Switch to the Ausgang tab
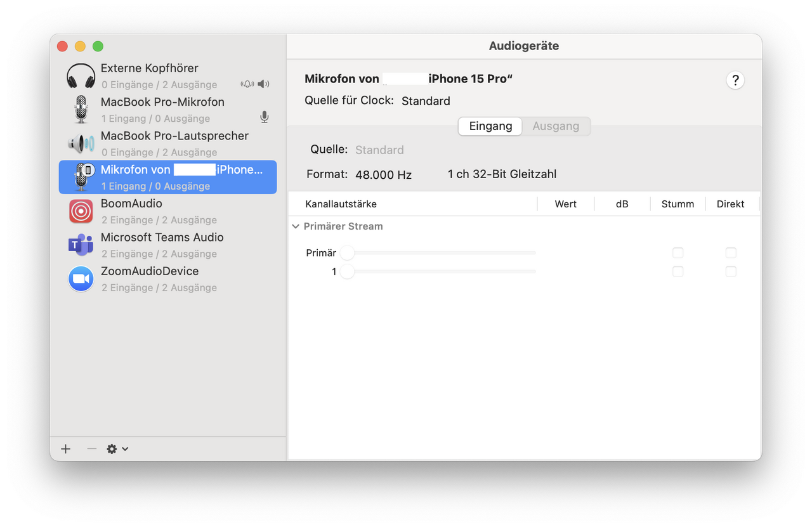 [x=556, y=126]
